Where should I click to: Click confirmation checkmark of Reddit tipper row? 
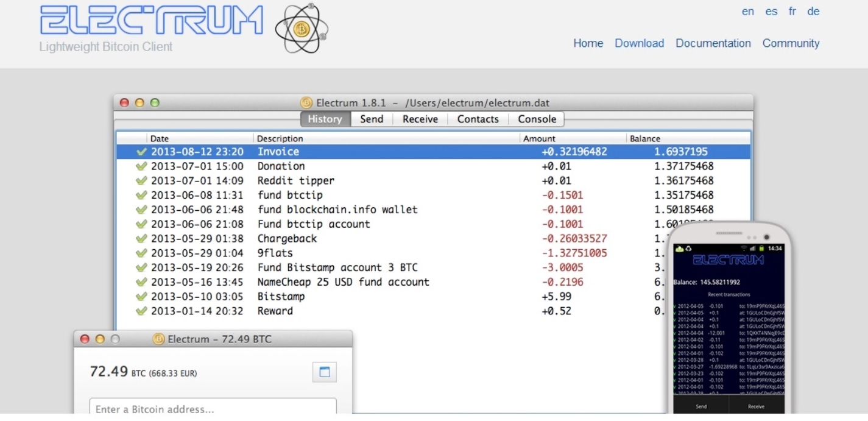coord(142,181)
